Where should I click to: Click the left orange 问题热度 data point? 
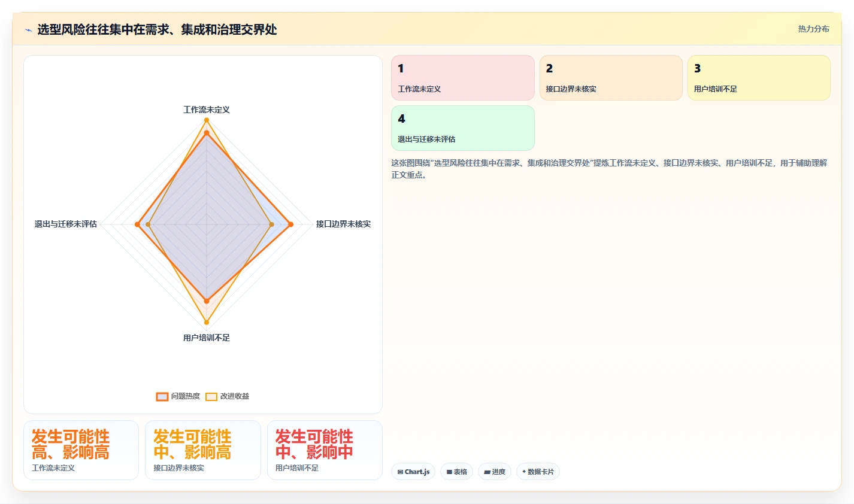click(x=137, y=224)
